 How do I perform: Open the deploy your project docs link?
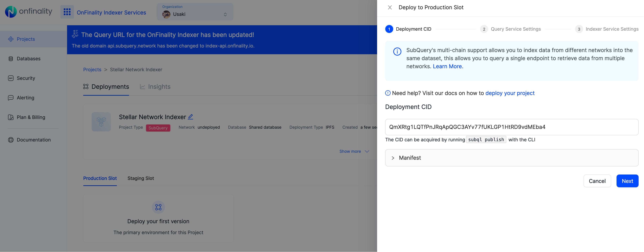(x=510, y=93)
